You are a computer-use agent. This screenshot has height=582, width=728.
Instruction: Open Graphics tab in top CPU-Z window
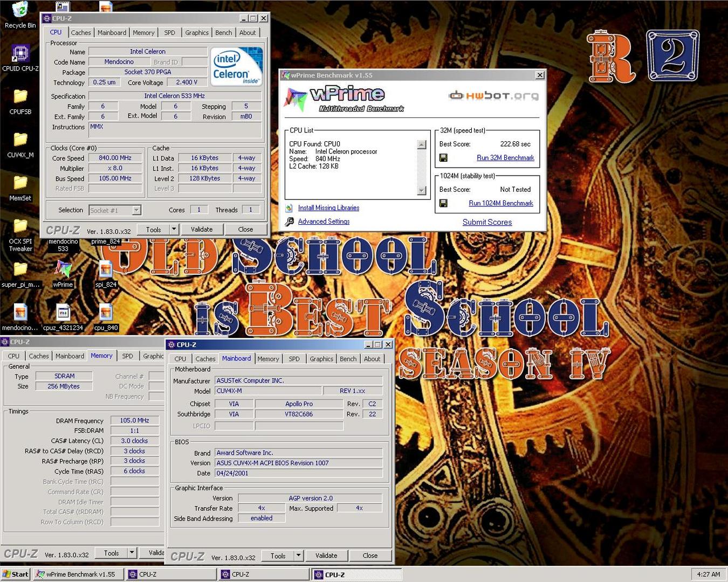[197, 33]
